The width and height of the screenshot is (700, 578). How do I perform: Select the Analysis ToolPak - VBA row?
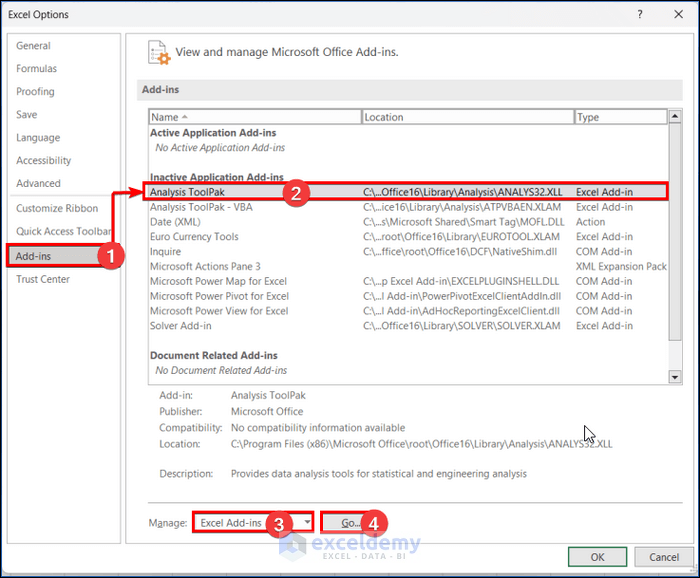pyautogui.click(x=408, y=207)
